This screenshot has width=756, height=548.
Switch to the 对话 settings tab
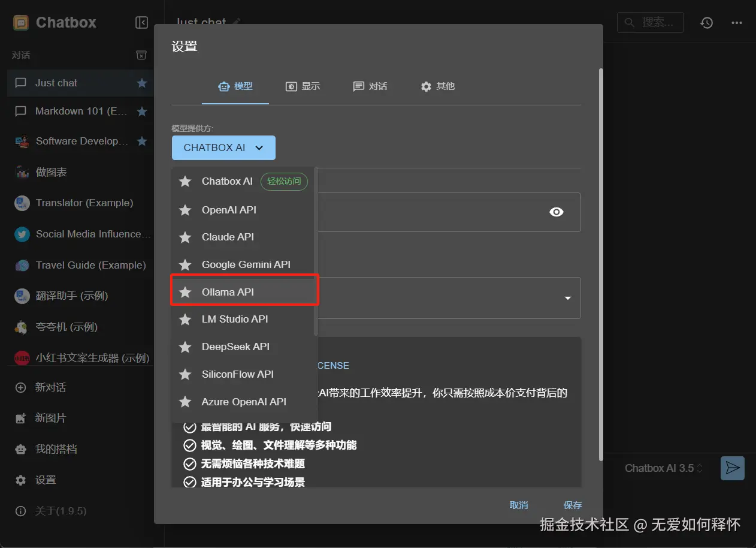370,86
